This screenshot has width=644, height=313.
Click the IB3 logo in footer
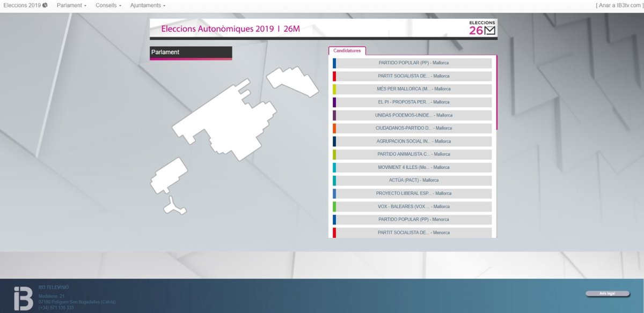pyautogui.click(x=23, y=299)
